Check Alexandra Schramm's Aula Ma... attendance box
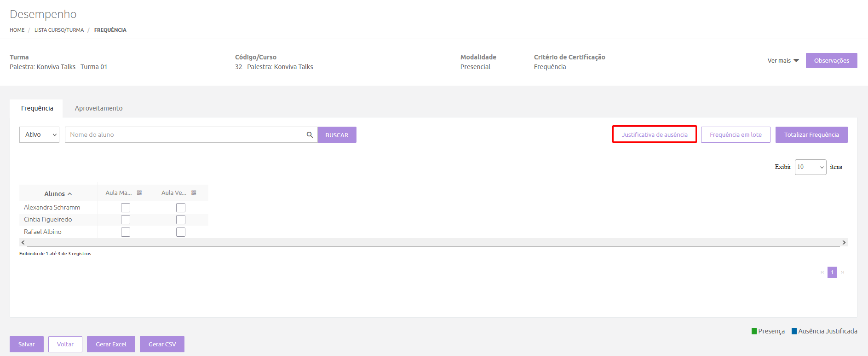The height and width of the screenshot is (356, 868). coord(126,208)
